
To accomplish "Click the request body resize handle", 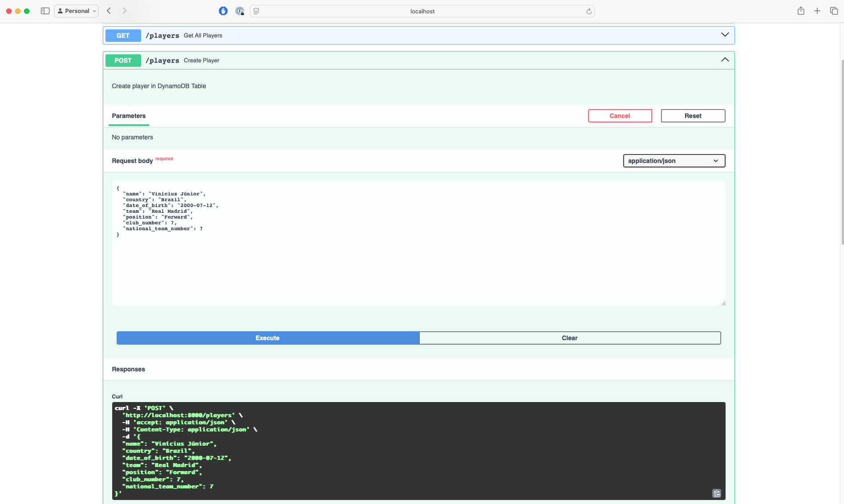I will click(x=723, y=303).
